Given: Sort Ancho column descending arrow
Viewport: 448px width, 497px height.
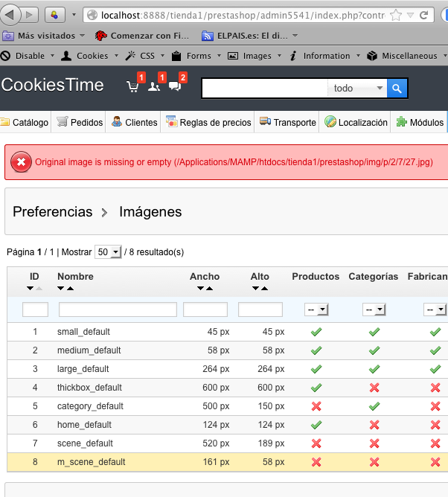Looking at the screenshot, I should click(x=200, y=288).
